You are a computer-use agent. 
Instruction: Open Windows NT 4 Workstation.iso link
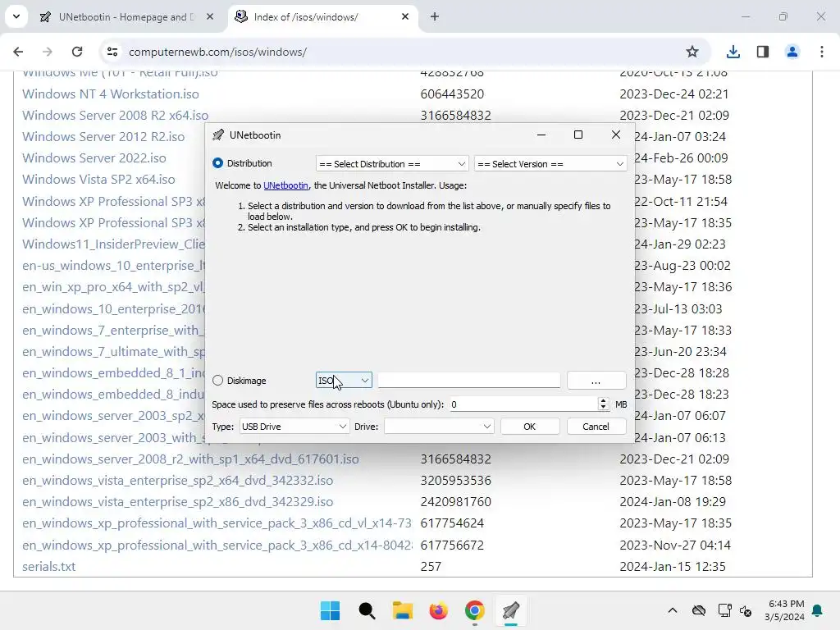[x=111, y=94]
